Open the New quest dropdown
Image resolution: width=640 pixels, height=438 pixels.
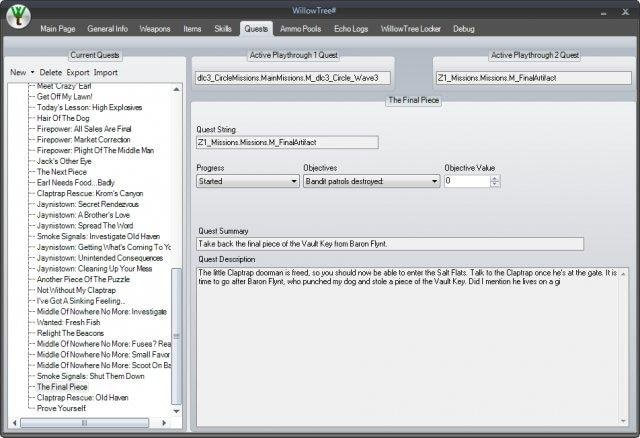(x=22, y=72)
